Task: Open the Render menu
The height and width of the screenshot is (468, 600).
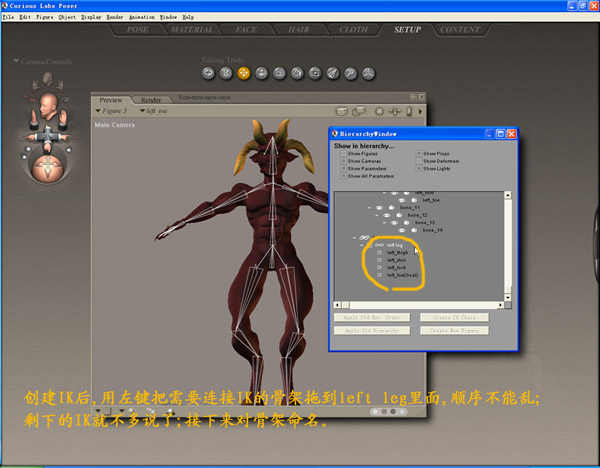Action: coord(115,17)
